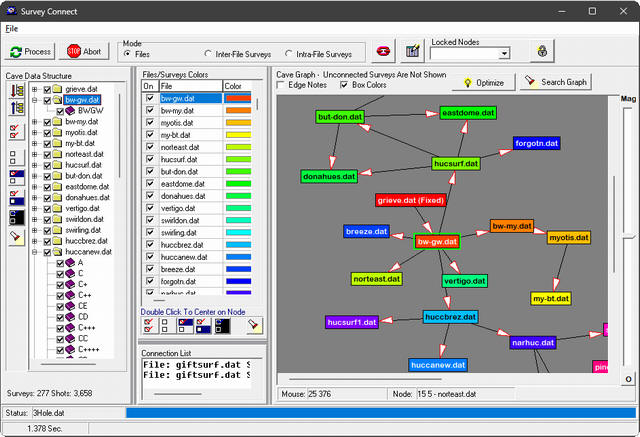The height and width of the screenshot is (437, 640).
Task: Select vertigo.dat row in the Files/Surveys Colors list
Action: 197,208
